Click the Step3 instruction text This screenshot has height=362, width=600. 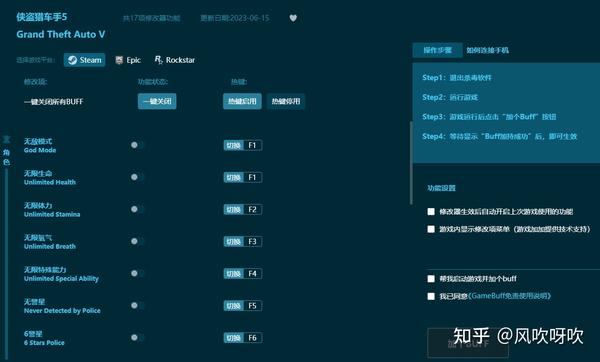coord(489,117)
